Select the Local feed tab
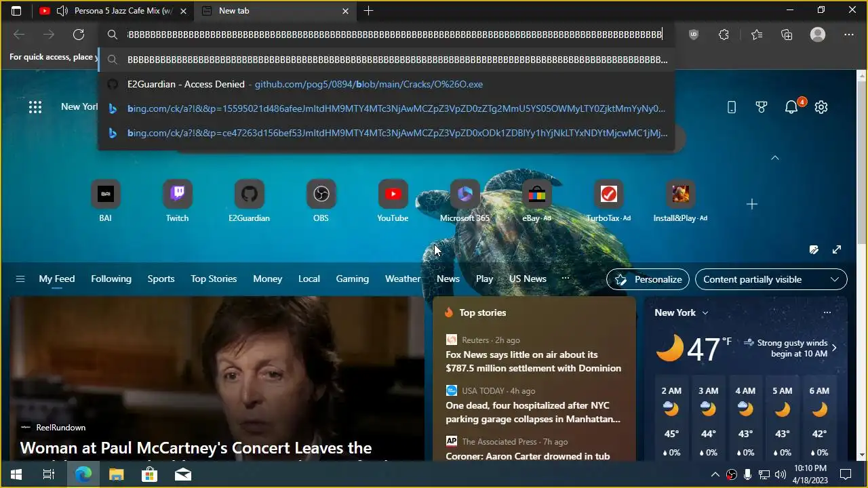This screenshot has width=868, height=488. click(x=309, y=279)
